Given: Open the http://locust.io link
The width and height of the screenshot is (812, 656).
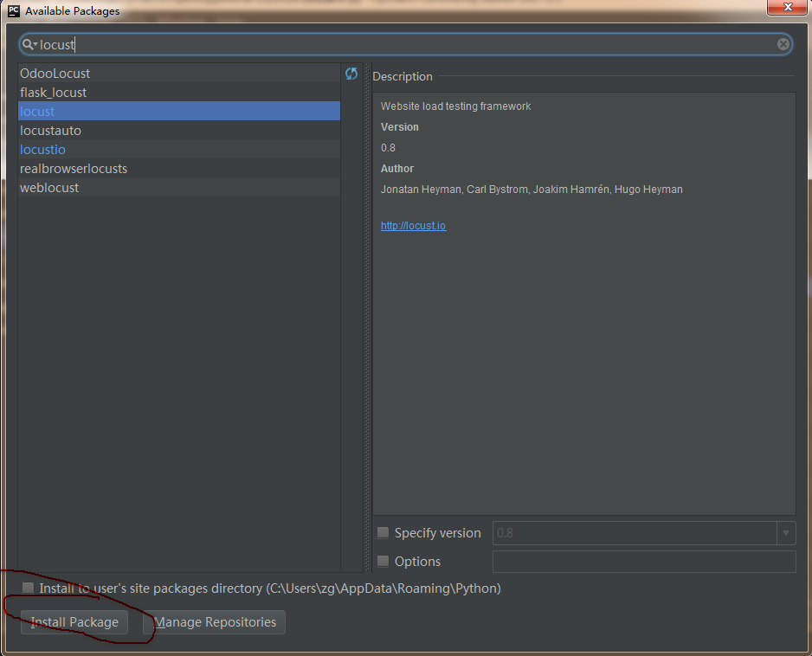Looking at the screenshot, I should click(x=413, y=226).
